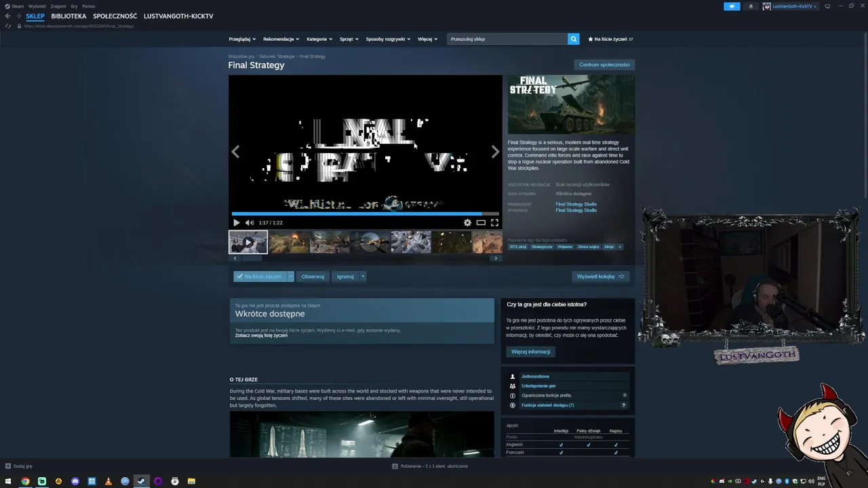
Task: Click the RTS akcji tag
Action: click(x=518, y=247)
